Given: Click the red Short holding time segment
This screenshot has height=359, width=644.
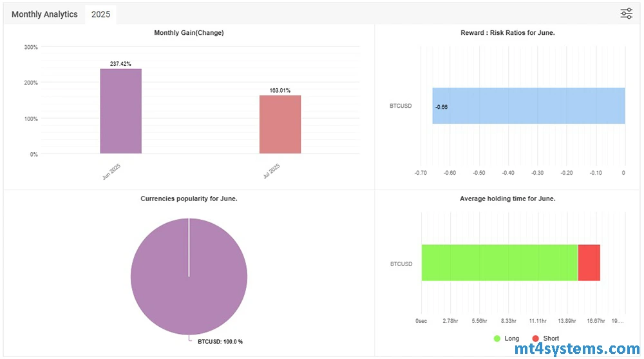Looking at the screenshot, I should click(x=589, y=263).
